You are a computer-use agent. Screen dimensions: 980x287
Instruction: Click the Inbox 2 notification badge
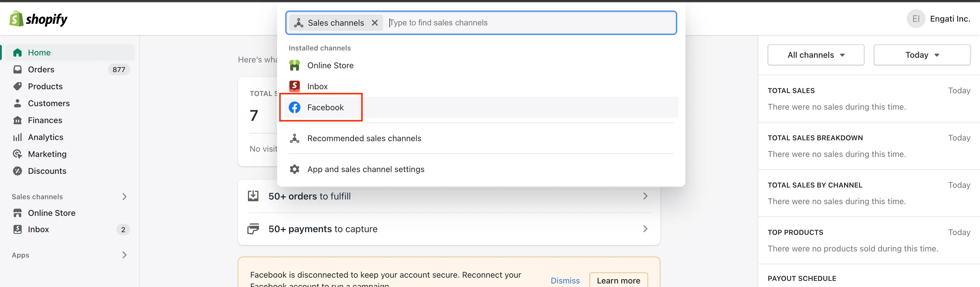pos(123,230)
